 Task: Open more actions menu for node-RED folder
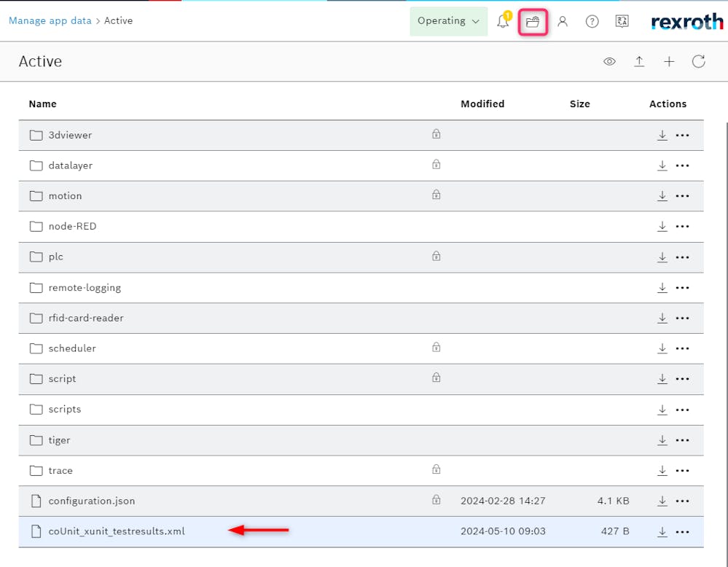pos(682,227)
